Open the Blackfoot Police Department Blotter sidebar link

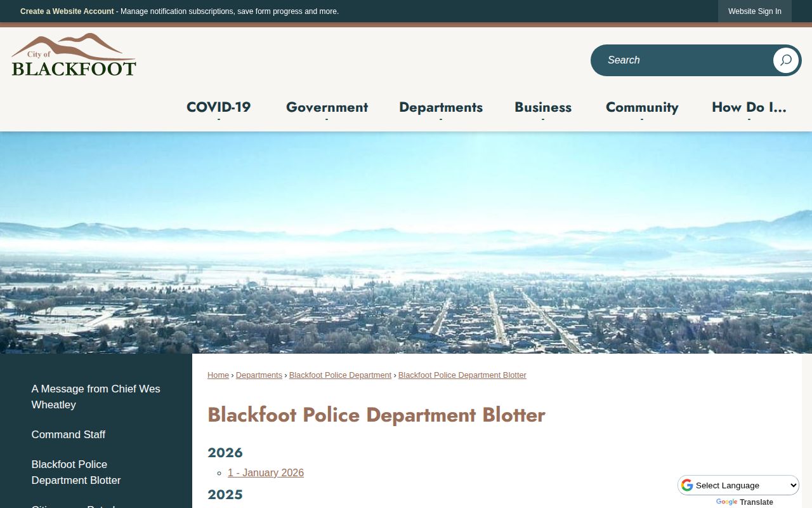(x=76, y=472)
